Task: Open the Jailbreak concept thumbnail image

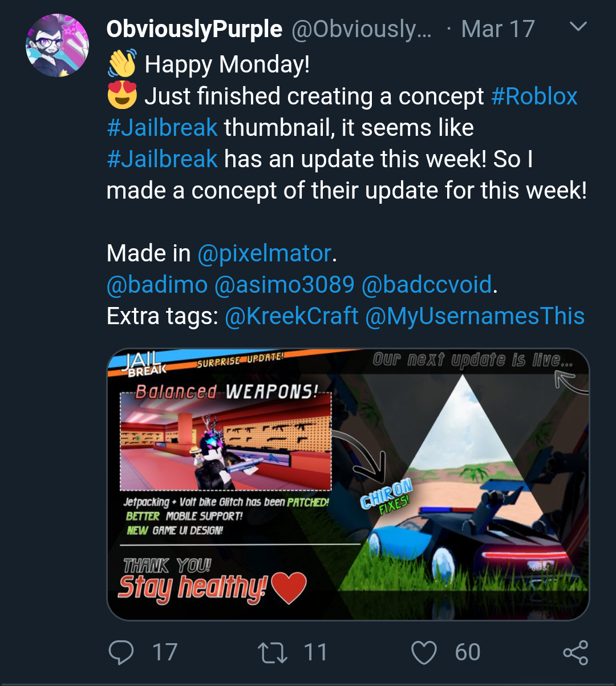Action: pos(348,484)
